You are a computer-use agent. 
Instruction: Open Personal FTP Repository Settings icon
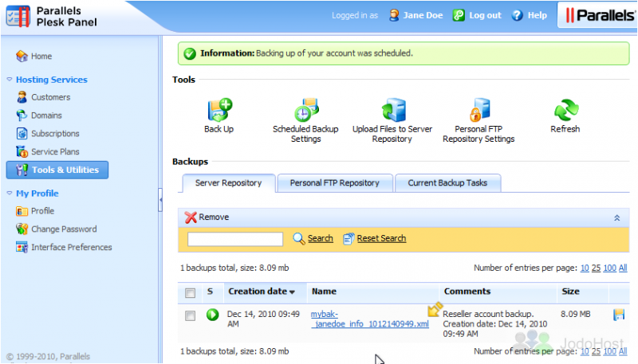coord(480,110)
